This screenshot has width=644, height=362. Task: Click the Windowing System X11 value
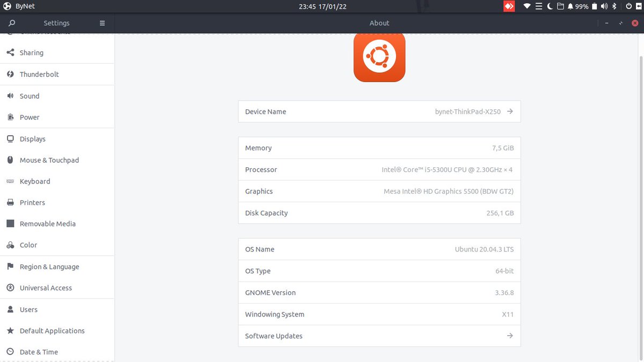(x=508, y=314)
